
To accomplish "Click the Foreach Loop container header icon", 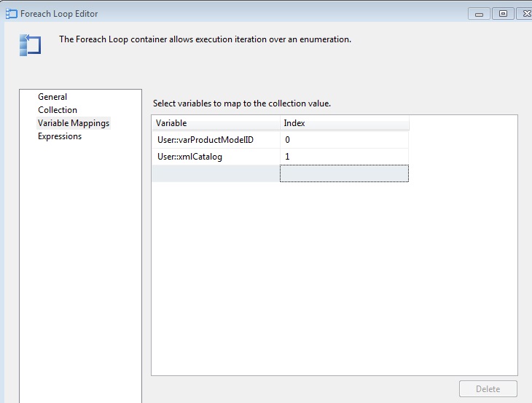I will click(x=29, y=44).
